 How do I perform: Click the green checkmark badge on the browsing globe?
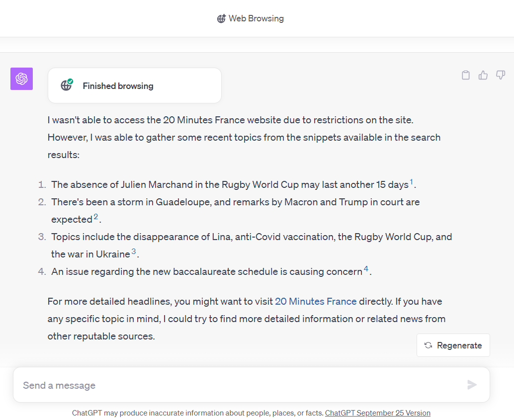coord(71,82)
